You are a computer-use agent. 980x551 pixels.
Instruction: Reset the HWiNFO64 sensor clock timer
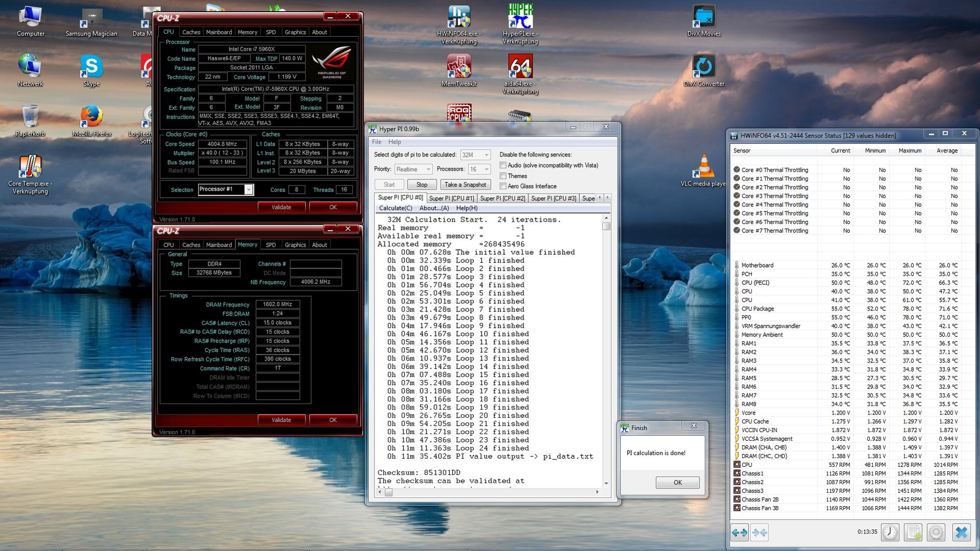[890, 532]
